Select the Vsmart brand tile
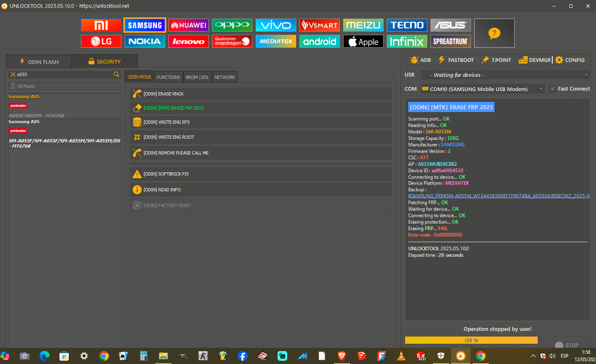 [x=320, y=25]
